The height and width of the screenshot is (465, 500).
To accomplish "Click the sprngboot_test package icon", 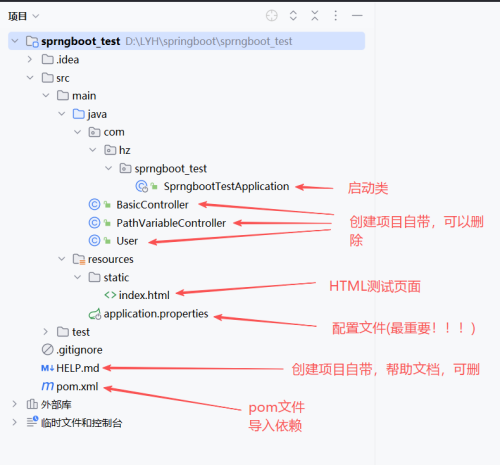I will (x=125, y=168).
